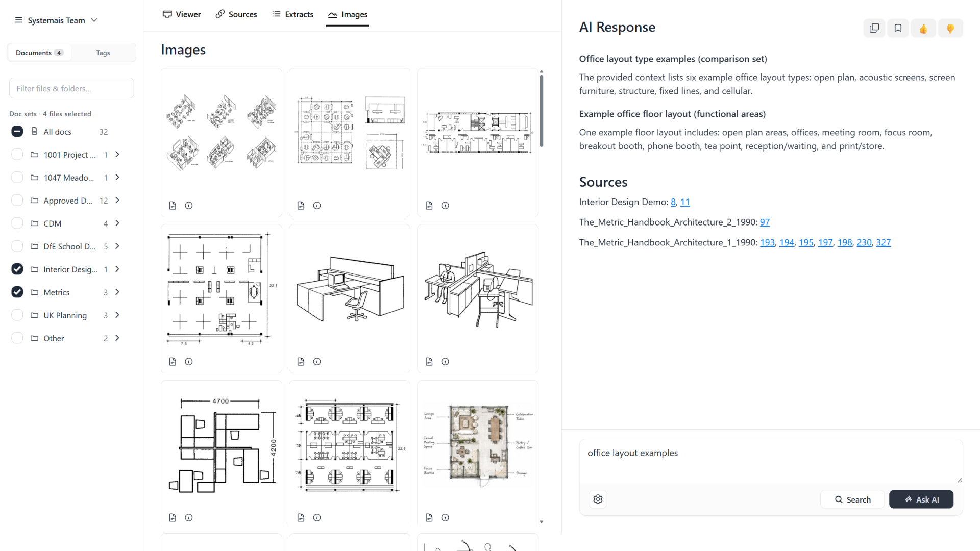Select the 1047 Meado... folder checkbox

(17, 178)
